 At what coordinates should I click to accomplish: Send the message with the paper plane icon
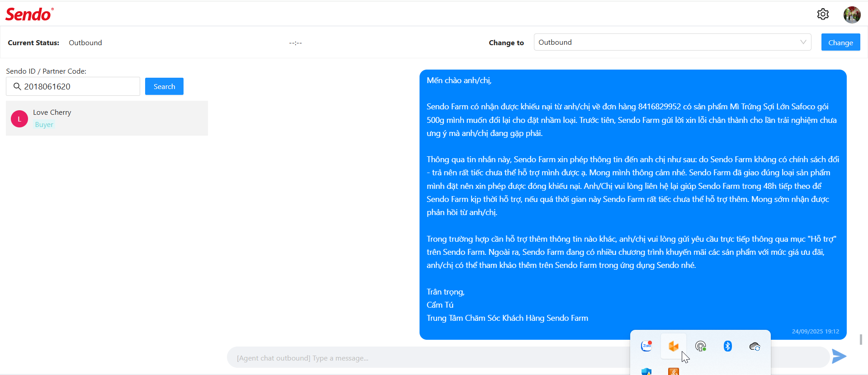839,356
